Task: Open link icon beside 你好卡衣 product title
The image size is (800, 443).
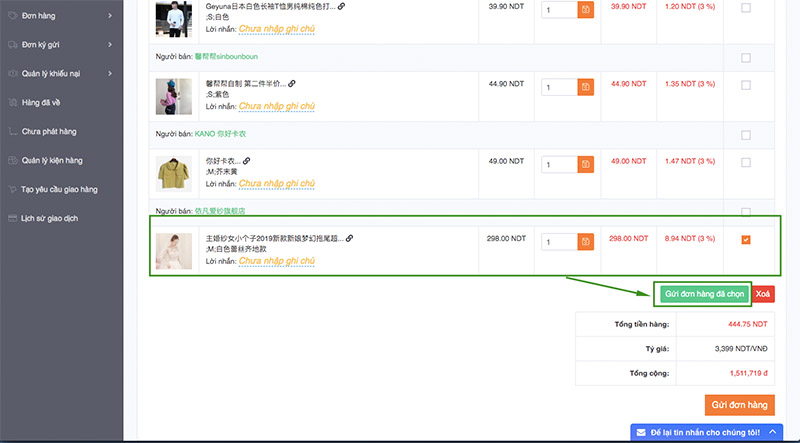Action: (246, 161)
